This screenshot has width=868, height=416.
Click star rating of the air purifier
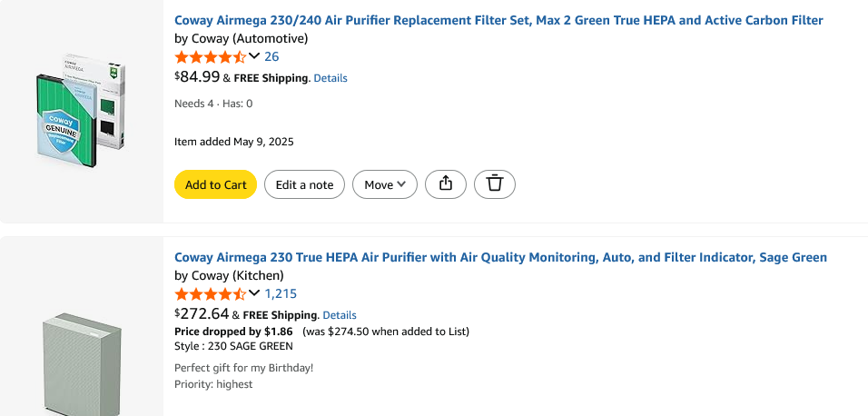click(x=211, y=293)
